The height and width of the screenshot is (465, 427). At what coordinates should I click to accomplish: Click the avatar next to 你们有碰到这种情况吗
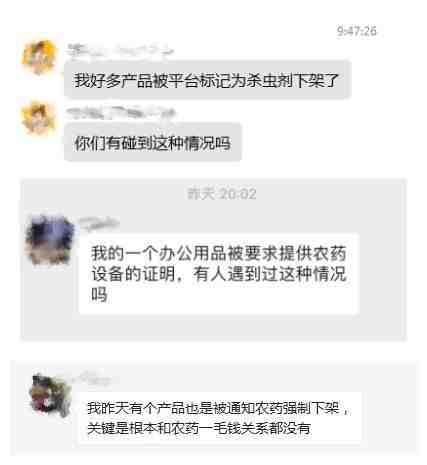coord(38,118)
